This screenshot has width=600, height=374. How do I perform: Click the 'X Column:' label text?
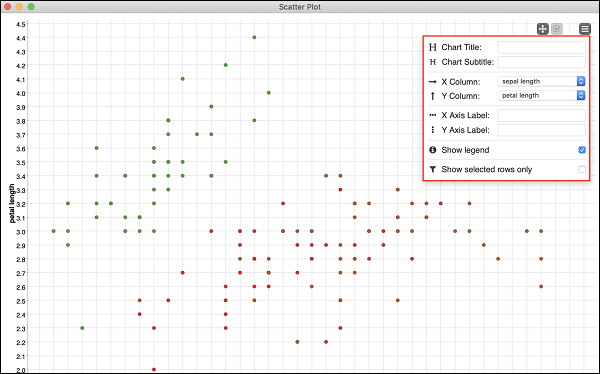click(x=461, y=82)
